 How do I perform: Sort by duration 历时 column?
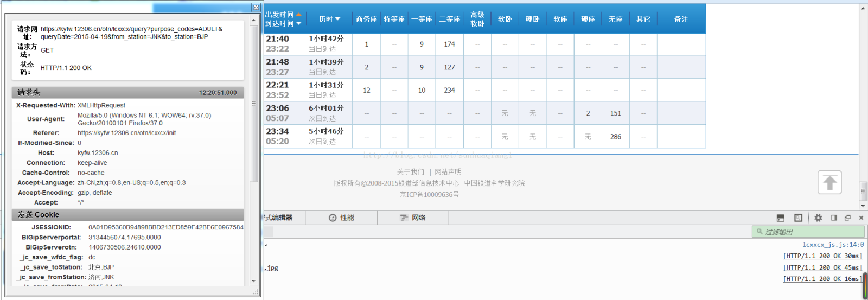pyautogui.click(x=329, y=19)
